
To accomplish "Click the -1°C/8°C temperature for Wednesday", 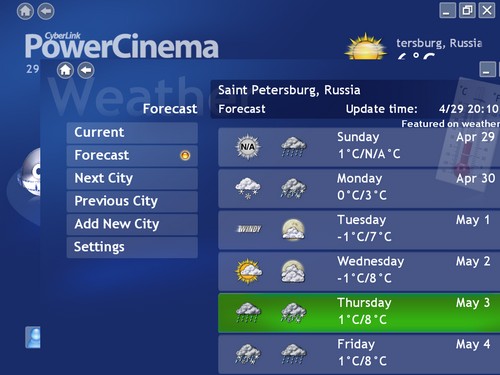I will point(364,278).
